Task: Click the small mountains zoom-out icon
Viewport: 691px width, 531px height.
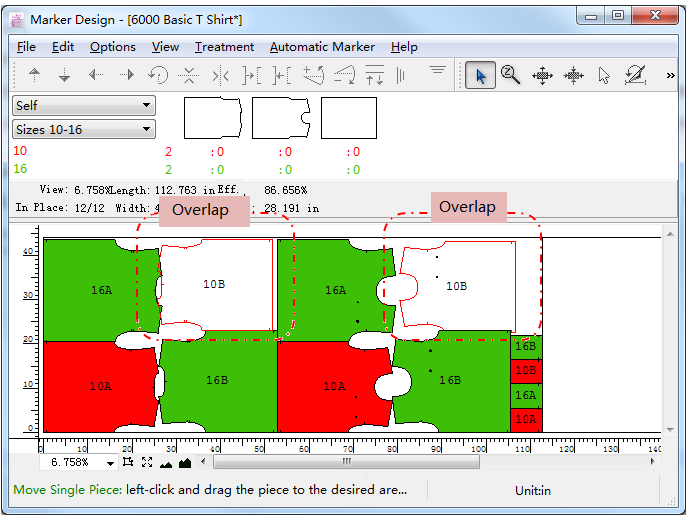Action: click(166, 462)
